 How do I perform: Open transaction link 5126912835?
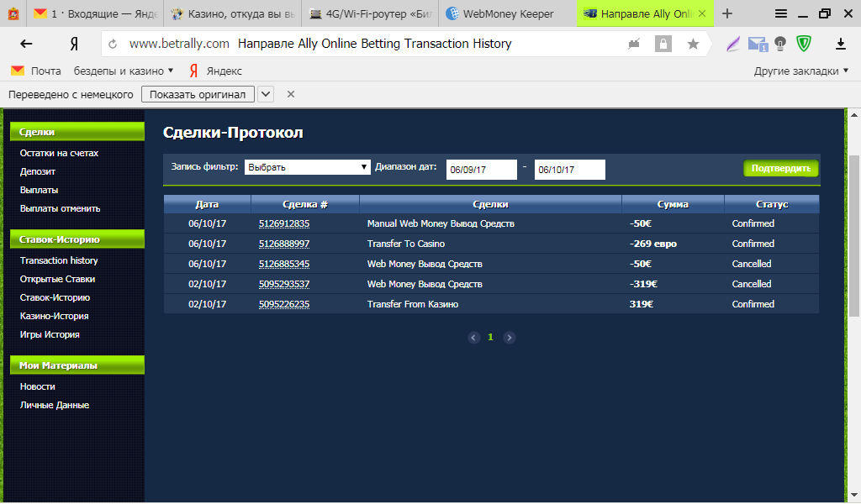pos(284,223)
